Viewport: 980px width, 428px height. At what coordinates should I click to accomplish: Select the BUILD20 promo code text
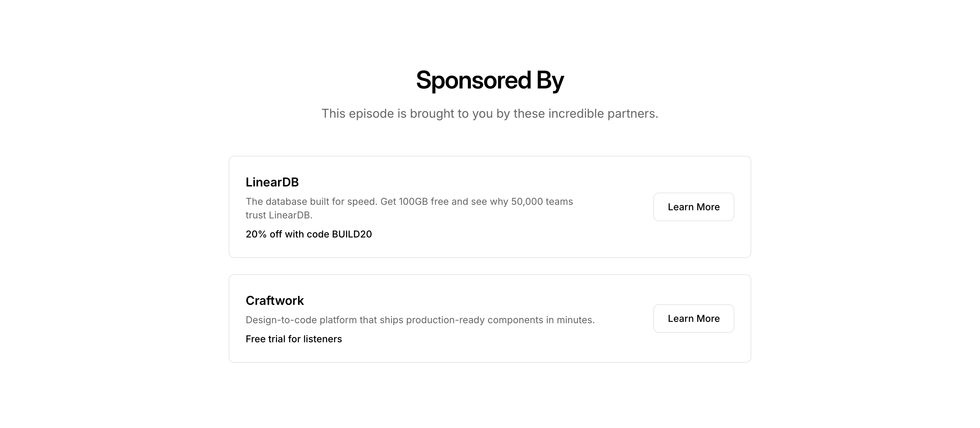pos(352,234)
